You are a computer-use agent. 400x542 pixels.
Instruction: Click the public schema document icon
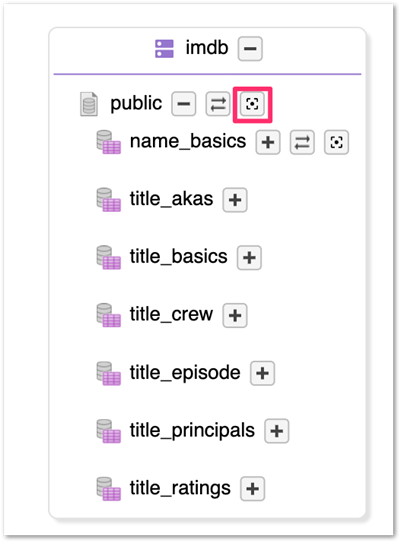pos(89,104)
